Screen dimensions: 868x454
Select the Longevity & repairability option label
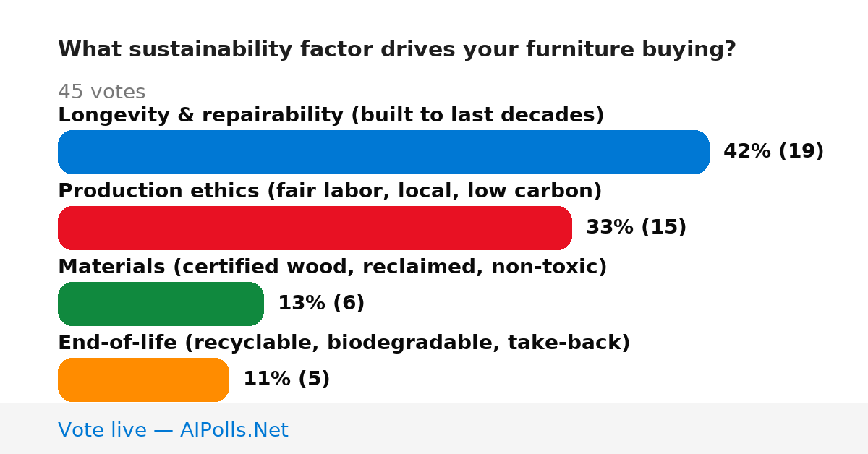pos(331,115)
